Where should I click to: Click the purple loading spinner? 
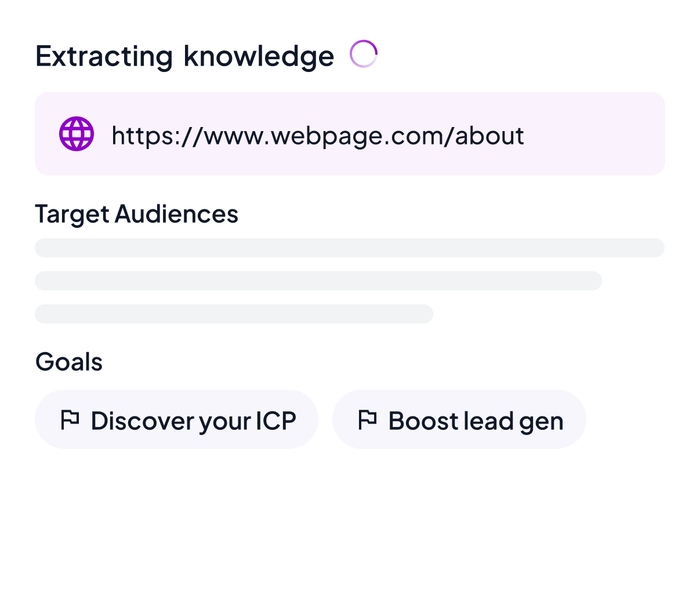point(364,54)
